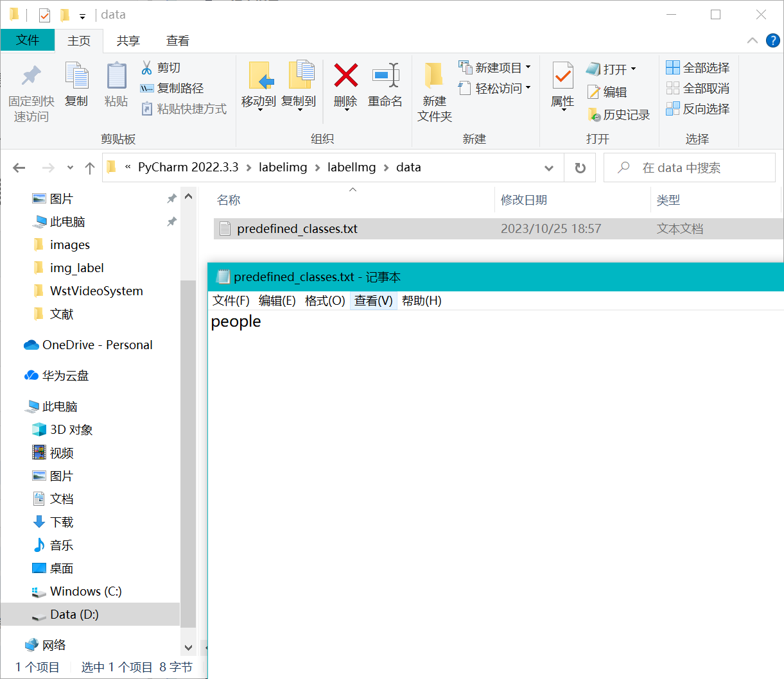The width and height of the screenshot is (784, 679).
Task: Open the File (文件) tab
Action: (x=28, y=40)
